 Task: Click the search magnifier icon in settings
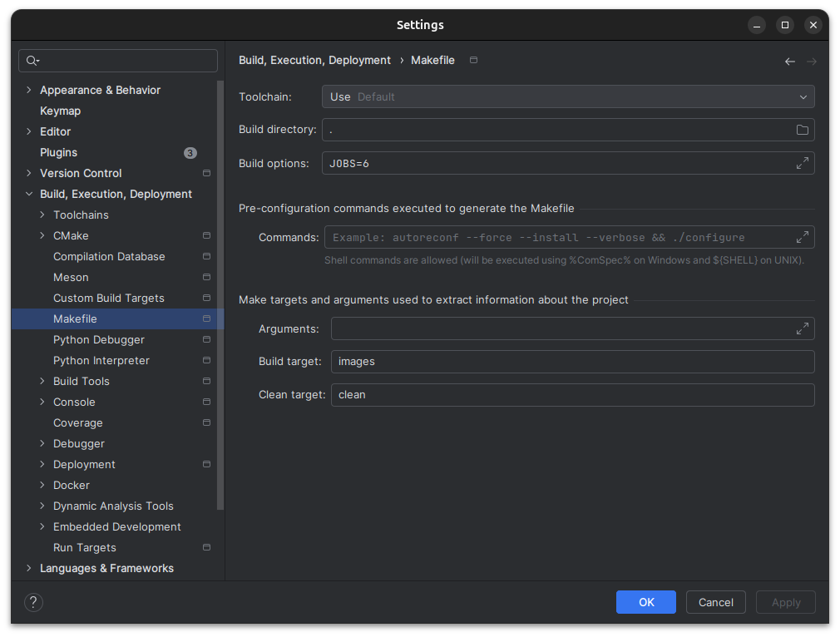tap(32, 61)
